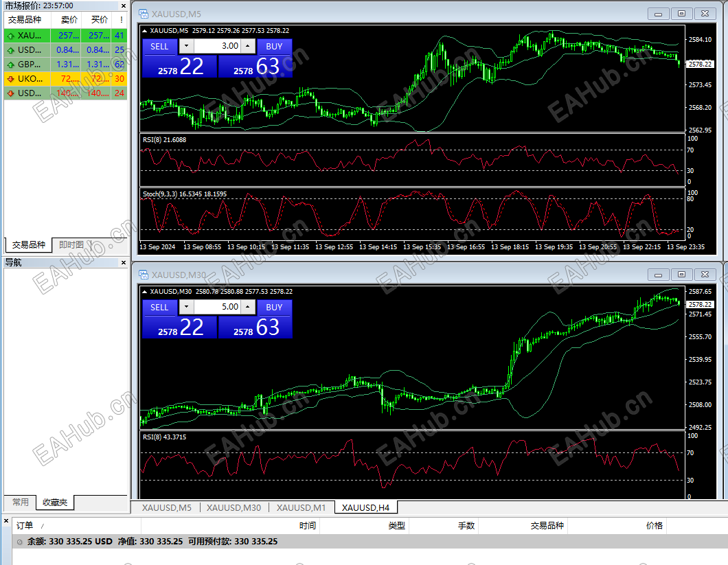
Task: Select the XAU row in Market Watch
Action: pyautogui.click(x=65, y=36)
